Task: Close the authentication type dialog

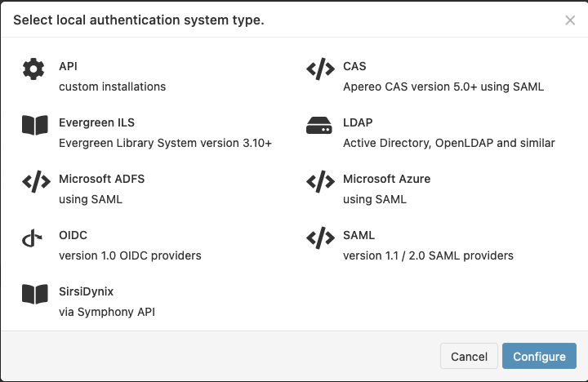Action: point(570,20)
